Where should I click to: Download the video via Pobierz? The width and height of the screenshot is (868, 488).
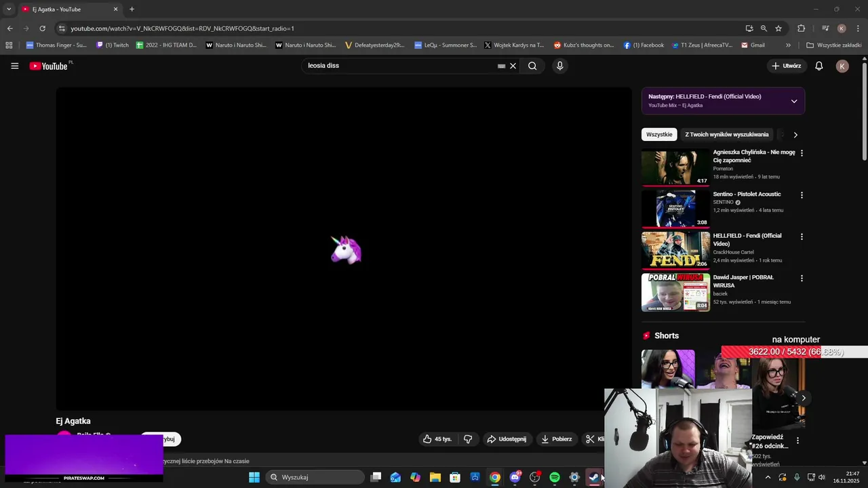[x=557, y=439]
